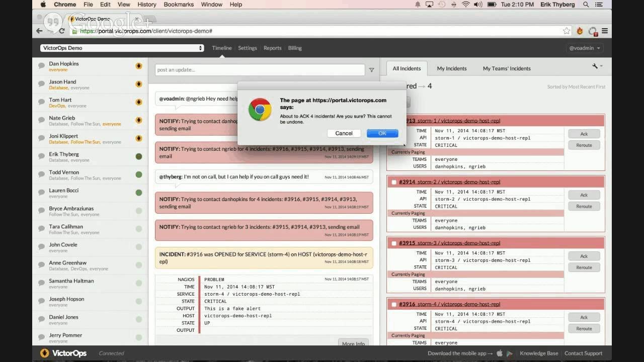Screen dimensions: 644x362
Task: Click the browser address bar URL
Action: tap(146, 31)
